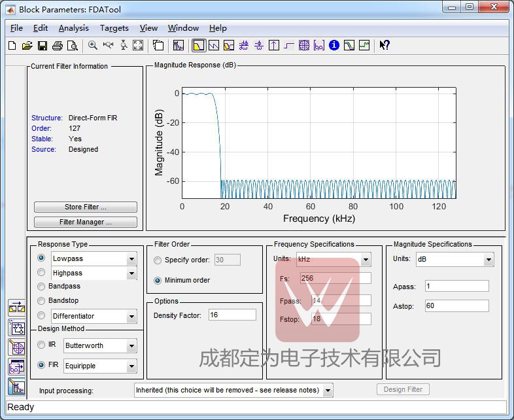Screen dimensions: 514x420
Task: Switch to the Design Filter sidebar panel
Action: 17,387
